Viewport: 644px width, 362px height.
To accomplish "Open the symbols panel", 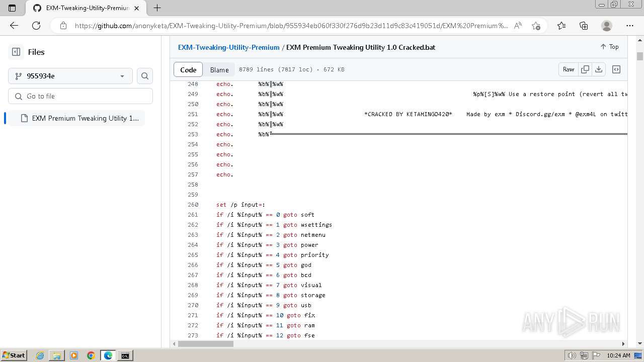I will pos(616,69).
